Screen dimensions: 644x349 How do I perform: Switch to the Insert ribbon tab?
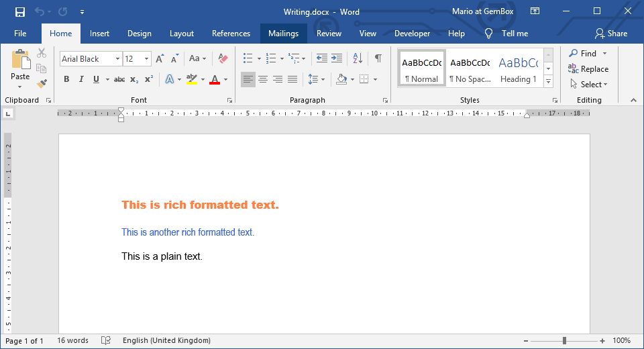pyautogui.click(x=99, y=34)
